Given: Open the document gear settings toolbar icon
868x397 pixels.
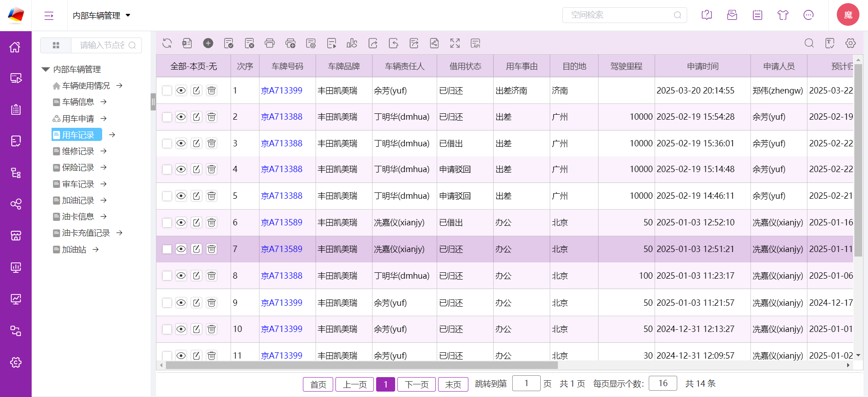Looking at the screenshot, I should click(x=311, y=43).
